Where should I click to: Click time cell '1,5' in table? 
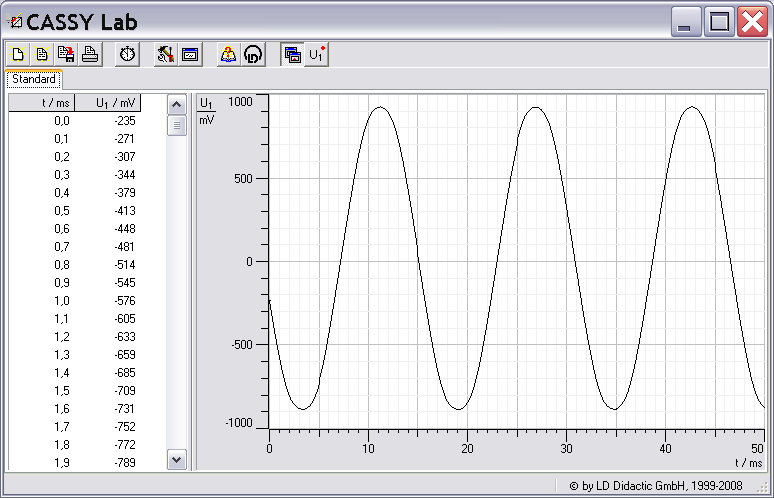pos(62,391)
